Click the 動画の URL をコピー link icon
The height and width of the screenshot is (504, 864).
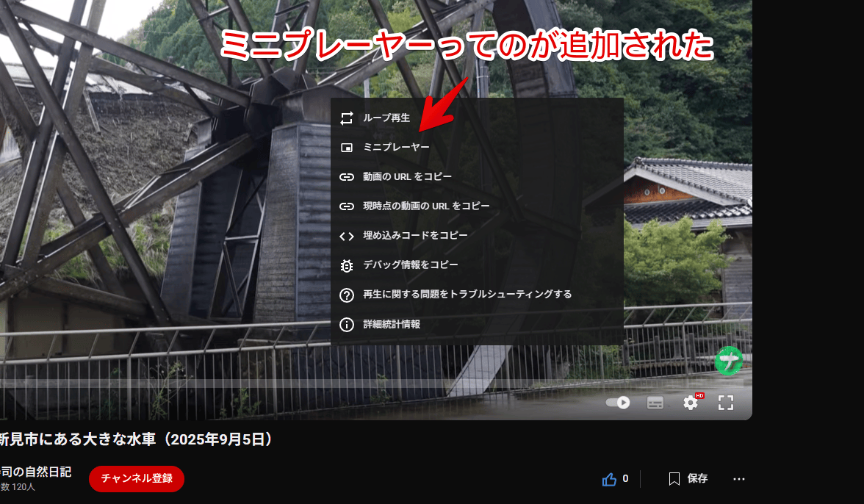pos(347,177)
